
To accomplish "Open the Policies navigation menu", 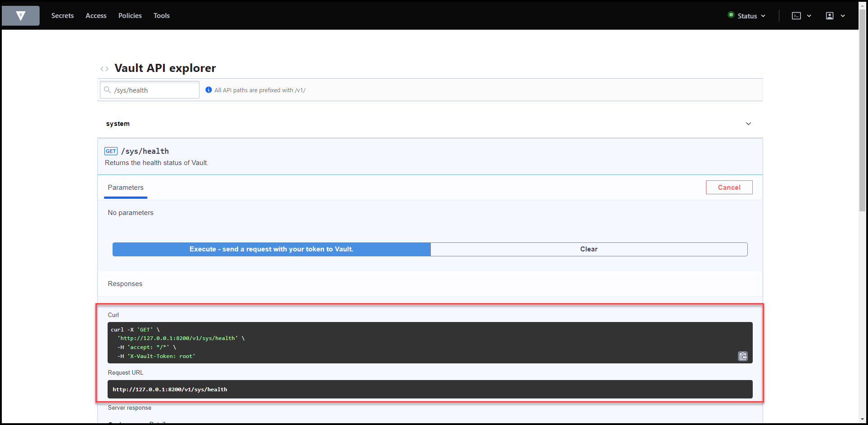I will coord(130,15).
